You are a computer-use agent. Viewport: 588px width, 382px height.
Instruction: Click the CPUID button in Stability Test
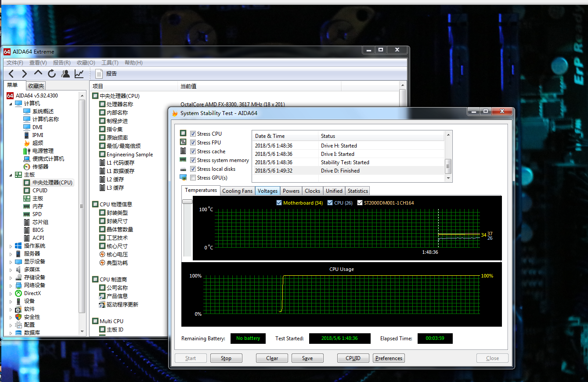(353, 358)
